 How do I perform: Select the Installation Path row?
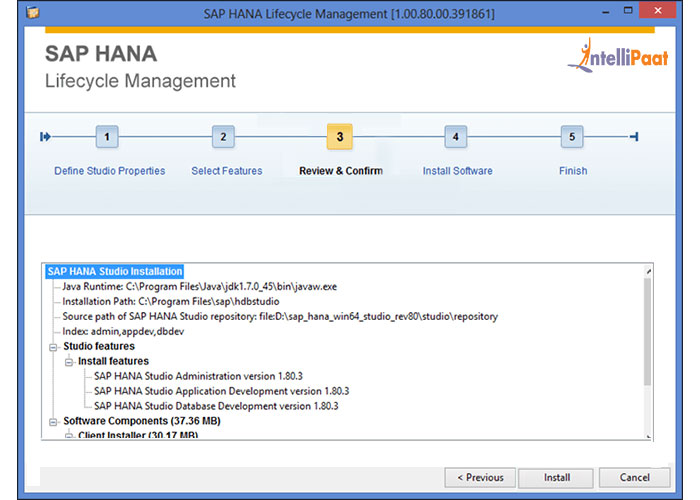pos(171,302)
